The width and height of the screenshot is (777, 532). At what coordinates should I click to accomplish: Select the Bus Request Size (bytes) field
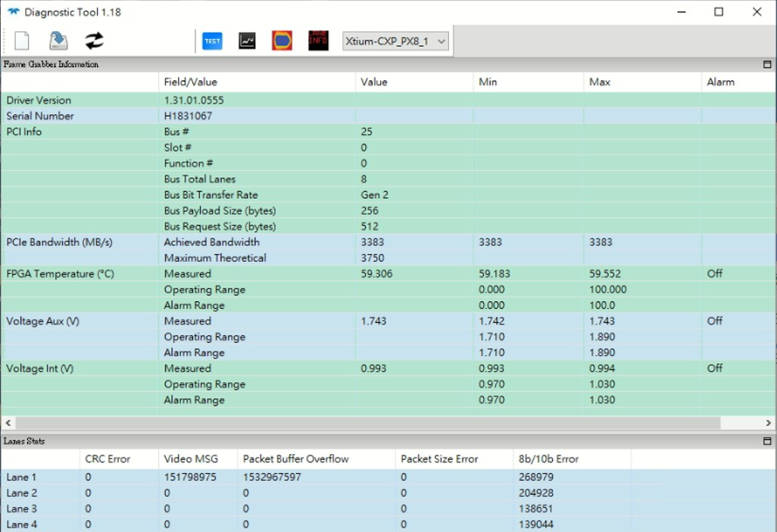point(220,227)
